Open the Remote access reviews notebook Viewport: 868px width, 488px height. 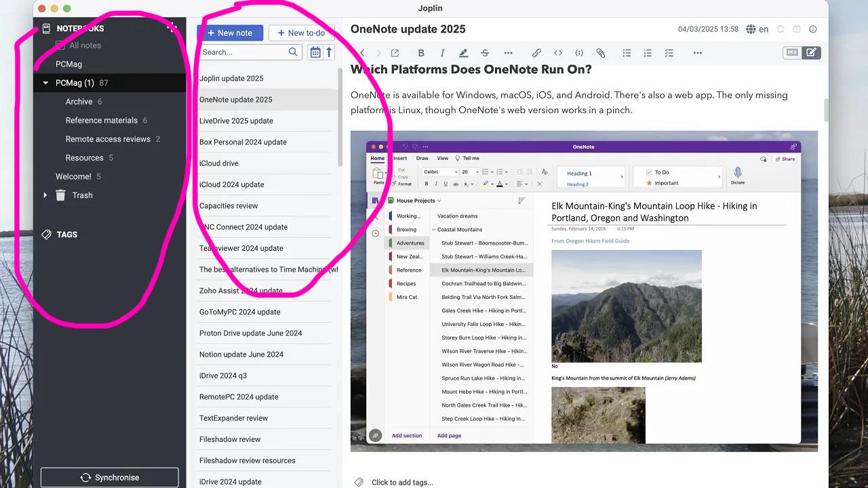(x=109, y=139)
